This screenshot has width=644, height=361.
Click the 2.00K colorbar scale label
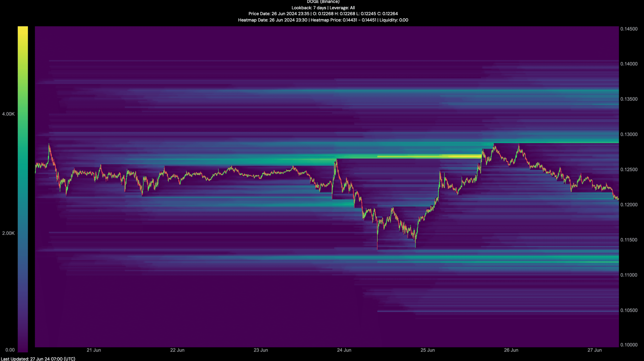click(8, 233)
